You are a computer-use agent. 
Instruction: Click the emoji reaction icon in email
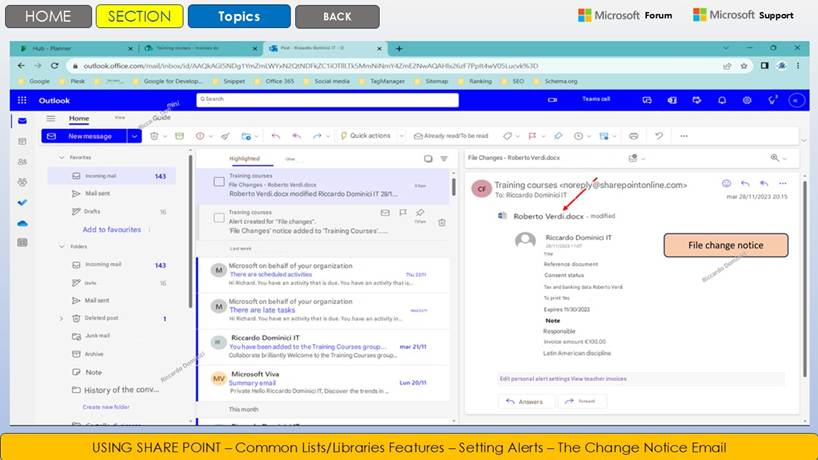coord(726,184)
